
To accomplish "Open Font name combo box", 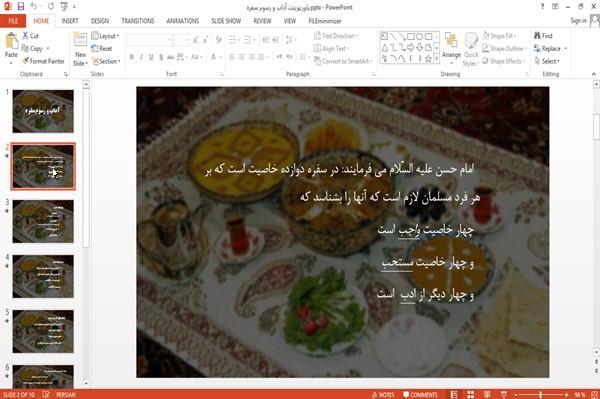I will pos(150,40).
